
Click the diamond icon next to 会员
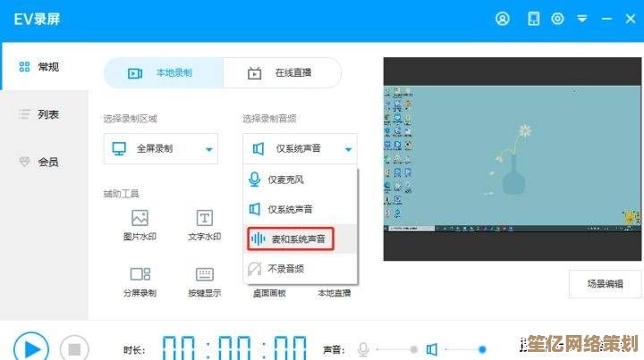click(25, 162)
